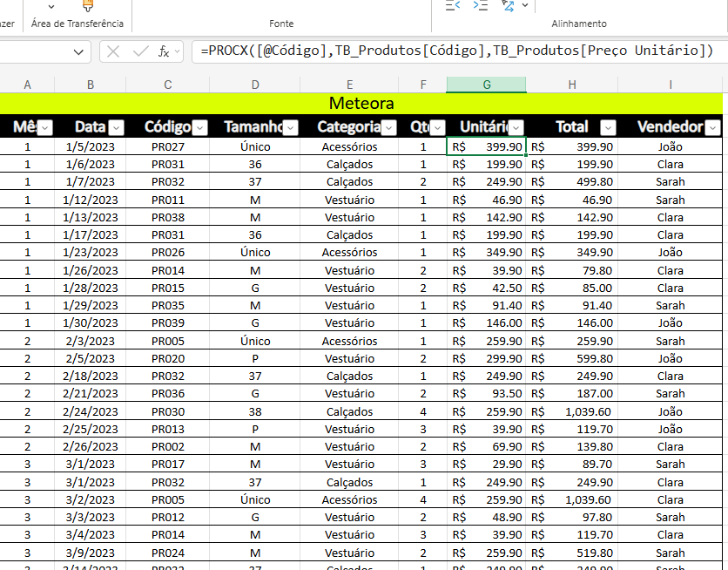Screen dimensions: 728x570
Task: Select the total cell 599.80
Action: coord(572,358)
